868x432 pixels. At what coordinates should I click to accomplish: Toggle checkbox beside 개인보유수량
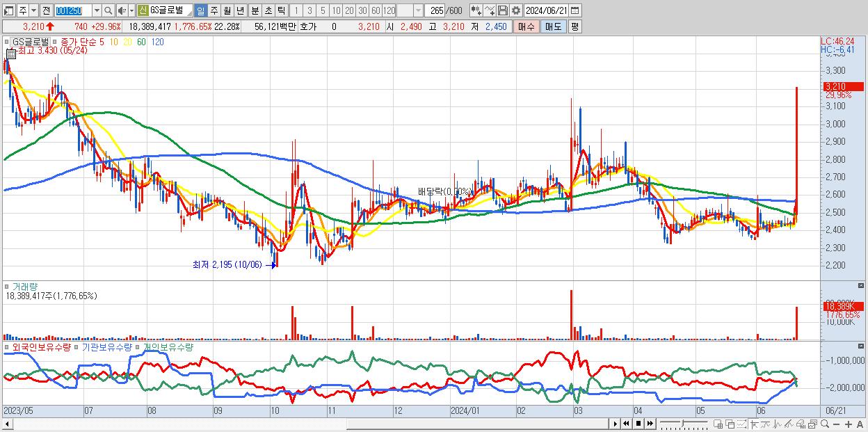tap(138, 347)
